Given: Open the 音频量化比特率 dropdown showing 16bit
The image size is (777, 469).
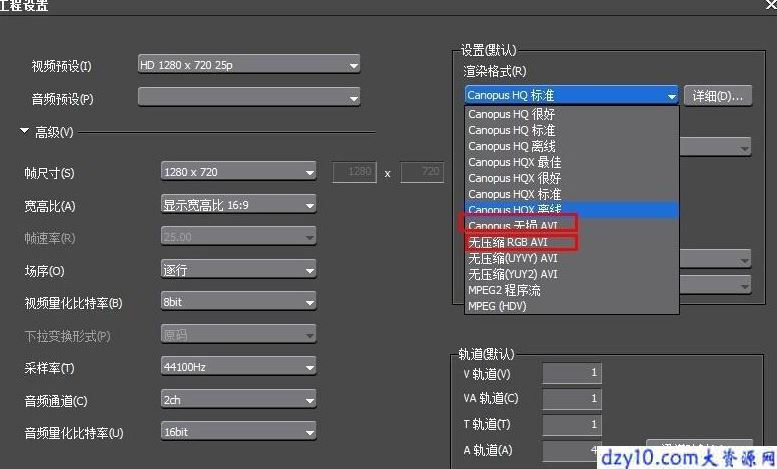Looking at the screenshot, I should tap(238, 432).
